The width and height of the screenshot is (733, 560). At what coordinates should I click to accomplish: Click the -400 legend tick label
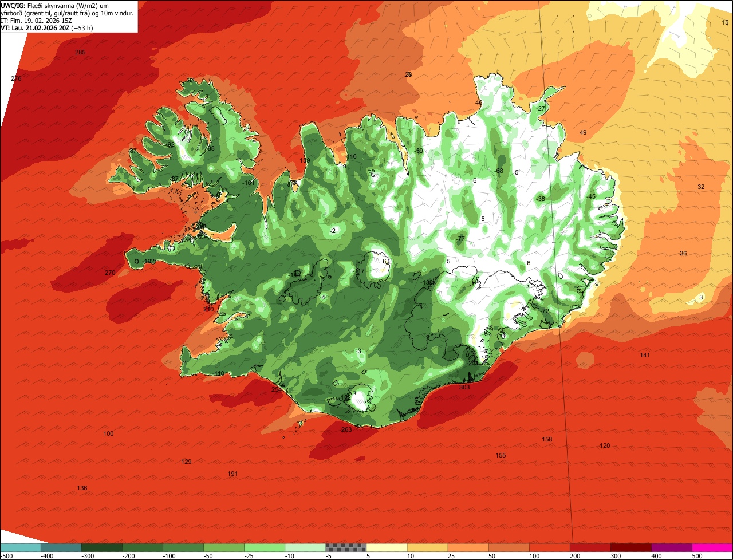tap(47, 555)
